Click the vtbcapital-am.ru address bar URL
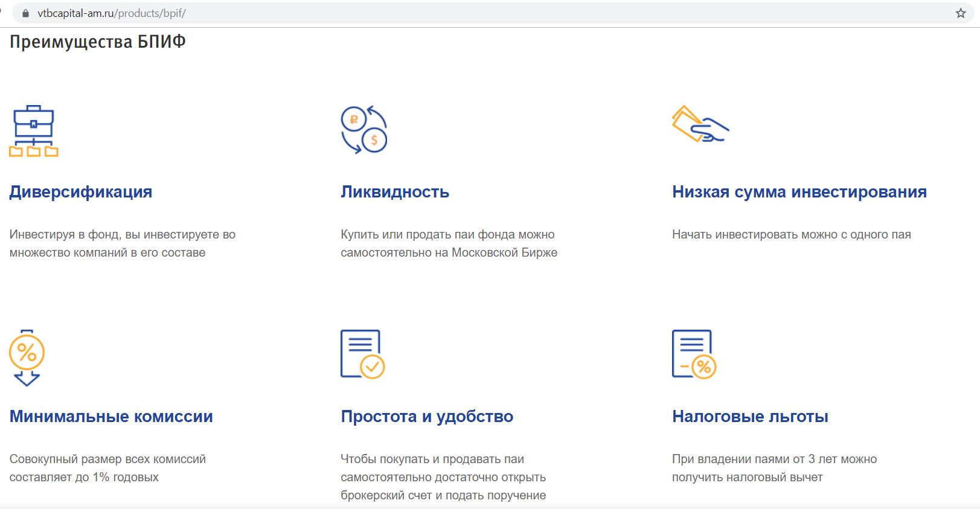Image resolution: width=980 pixels, height=509 pixels. pos(112,13)
